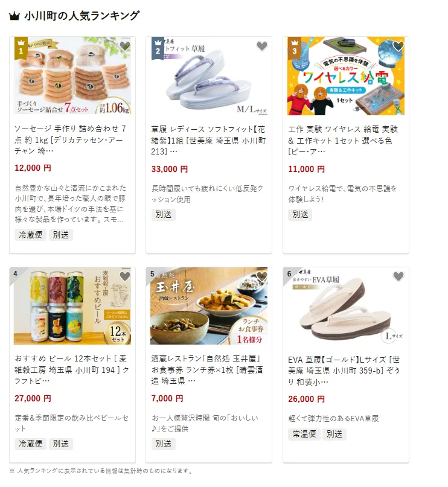Screen dimensions: 448x487
Task: Open 酒蔵レストラン 玉井屋 lunch ticket link
Action: (207, 369)
